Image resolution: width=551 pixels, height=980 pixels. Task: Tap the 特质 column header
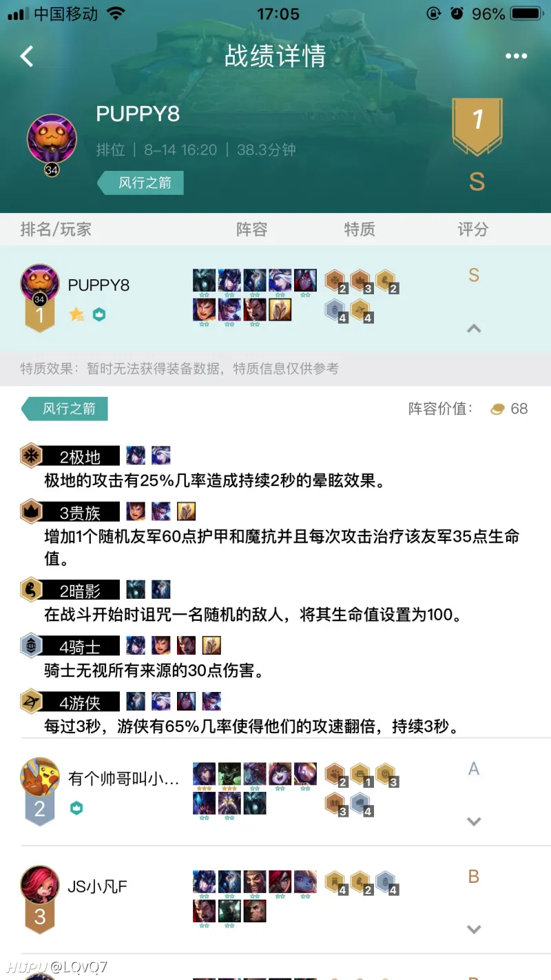tap(360, 229)
